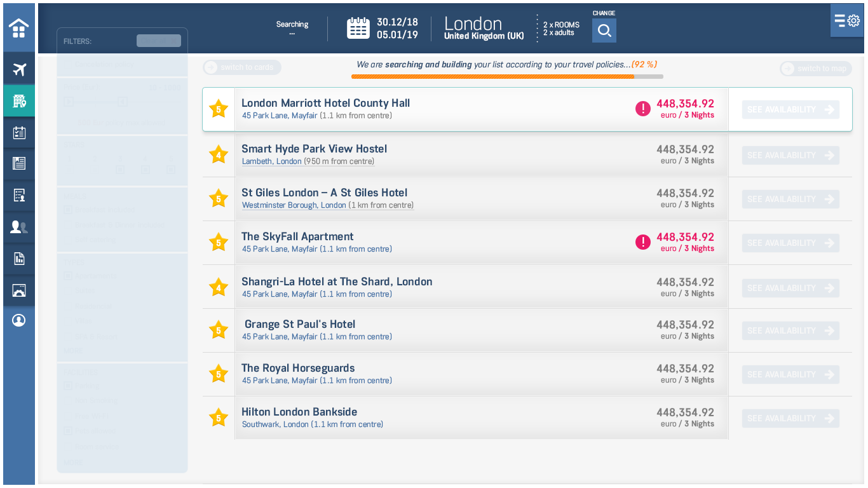Viewport: 868px width, 488px height.
Task: Go to the home dashboard icon
Action: point(19,28)
